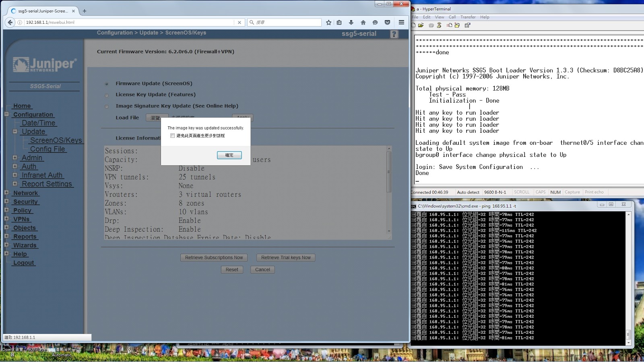This screenshot has height=362, width=644.
Task: Open the ScreenOS/Keys sidebar link
Action: (x=56, y=140)
